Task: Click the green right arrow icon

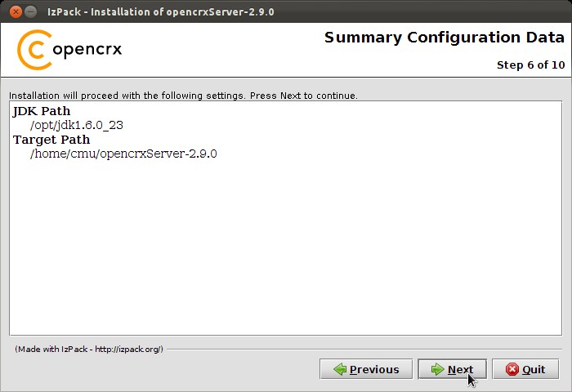Action: 437,369
